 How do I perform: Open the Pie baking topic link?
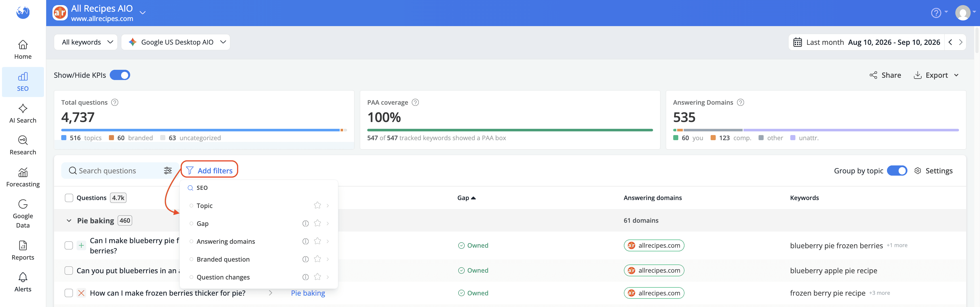(308, 293)
